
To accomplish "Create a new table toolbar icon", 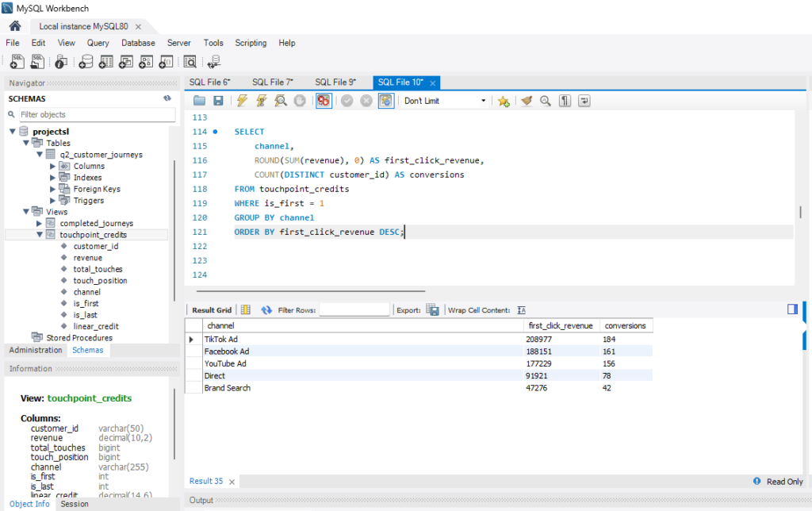I will tap(105, 62).
